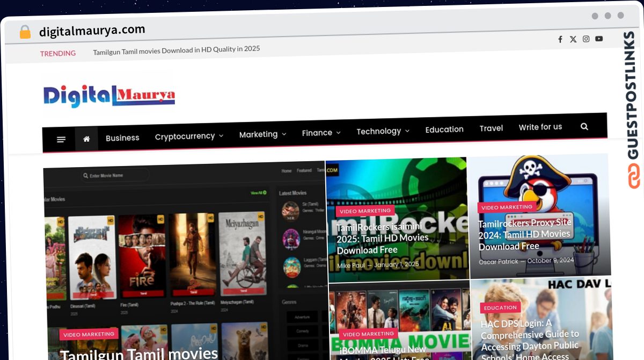644x360 pixels.
Task: Open trending Tamilgun Tamil movies headline
Action: point(177,50)
